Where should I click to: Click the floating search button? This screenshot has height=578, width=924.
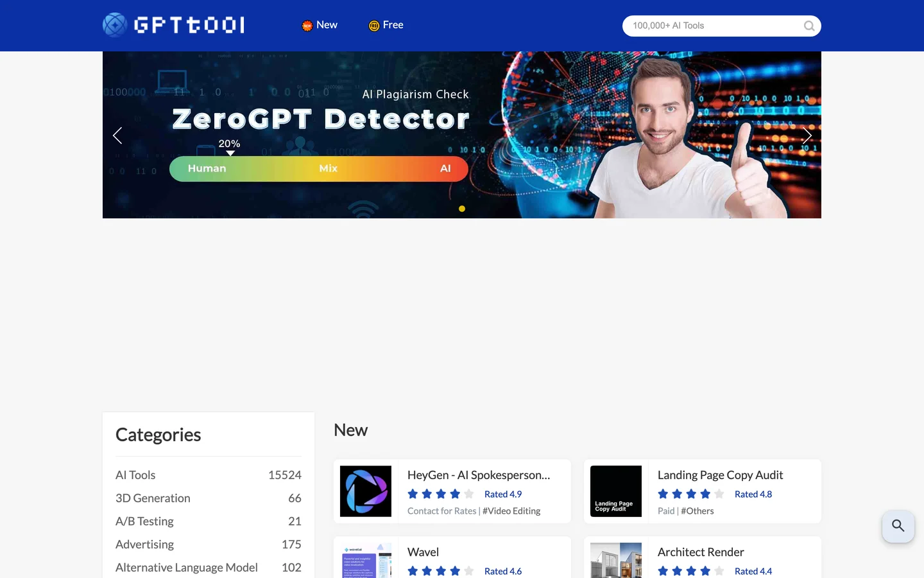click(x=898, y=526)
